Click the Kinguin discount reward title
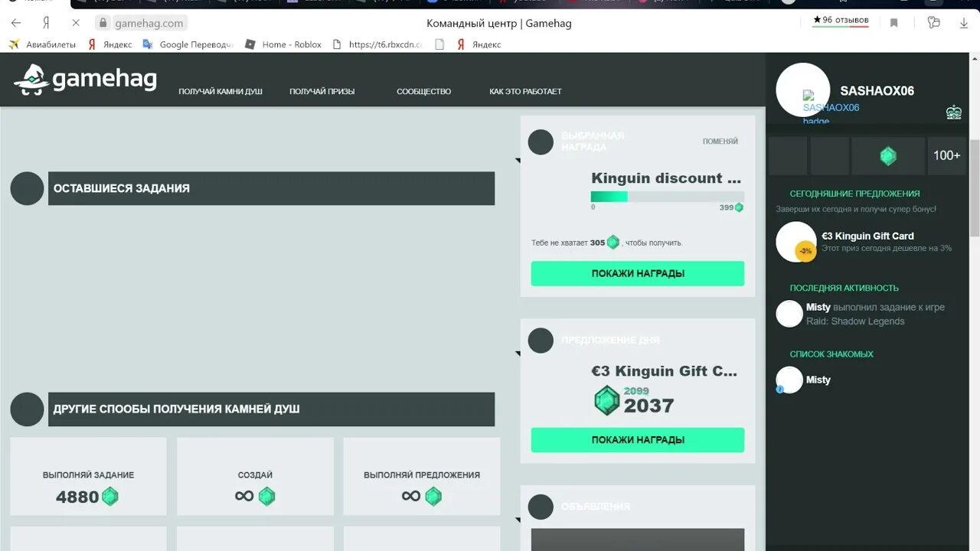Image resolution: width=980 pixels, height=551 pixels. [x=666, y=178]
